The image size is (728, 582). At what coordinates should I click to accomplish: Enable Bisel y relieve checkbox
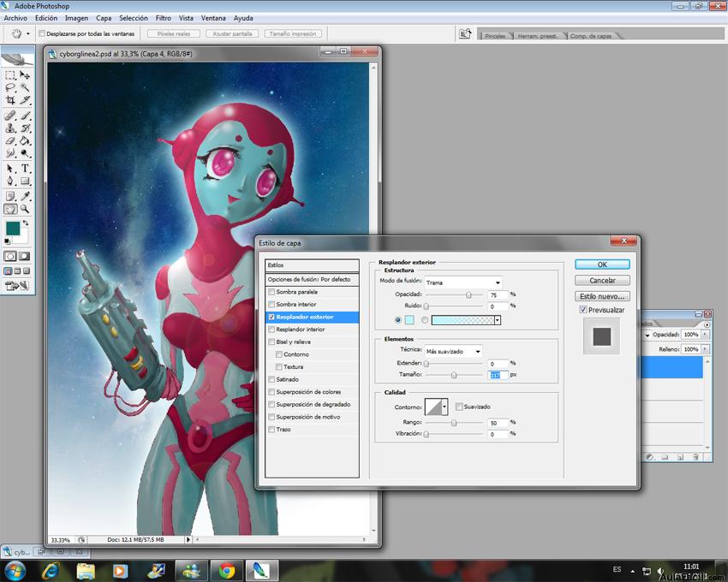(x=272, y=342)
